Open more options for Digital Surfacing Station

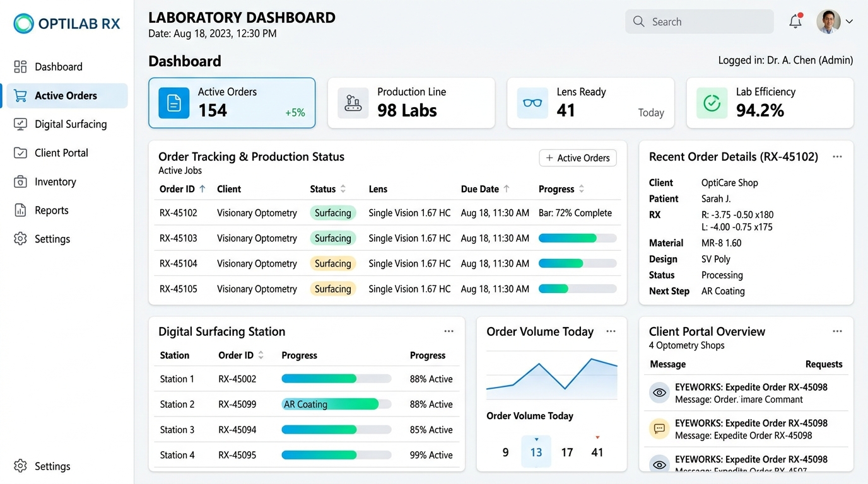click(x=449, y=331)
